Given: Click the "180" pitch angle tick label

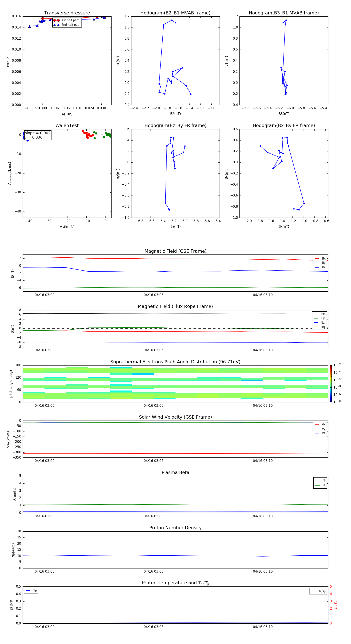Looking at the screenshot, I should [18, 365].
